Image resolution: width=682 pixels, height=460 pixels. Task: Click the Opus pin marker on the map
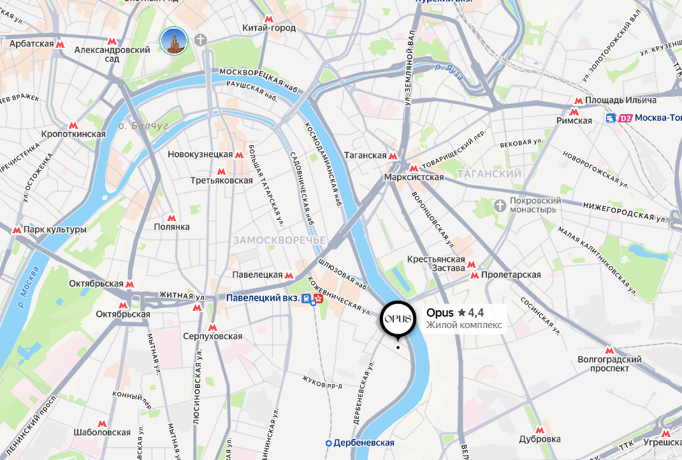point(398,321)
